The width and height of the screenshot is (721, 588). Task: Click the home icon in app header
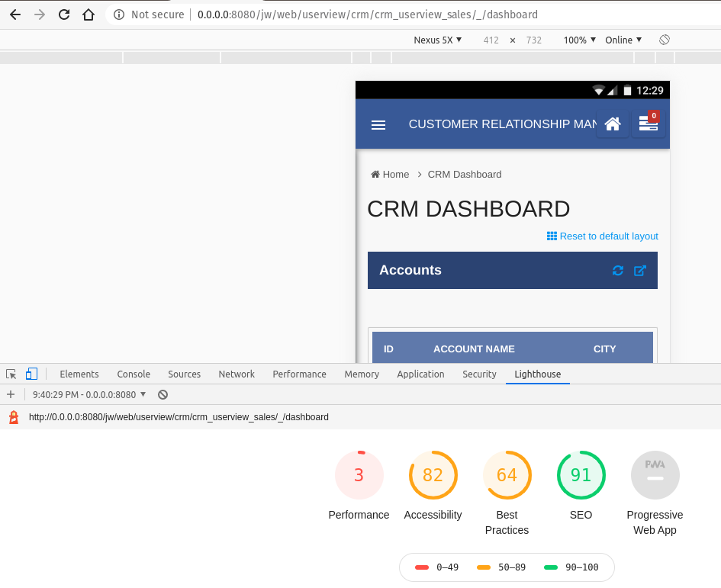point(612,124)
